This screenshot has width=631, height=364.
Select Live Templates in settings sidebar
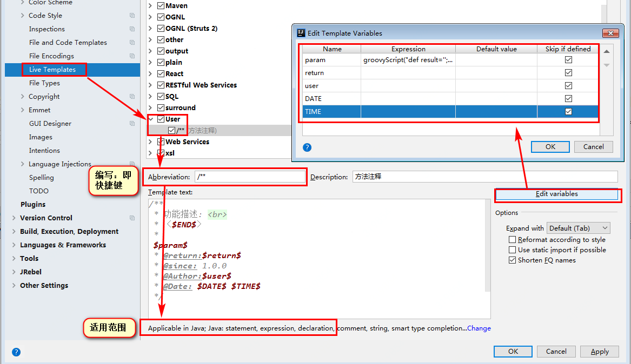click(52, 70)
